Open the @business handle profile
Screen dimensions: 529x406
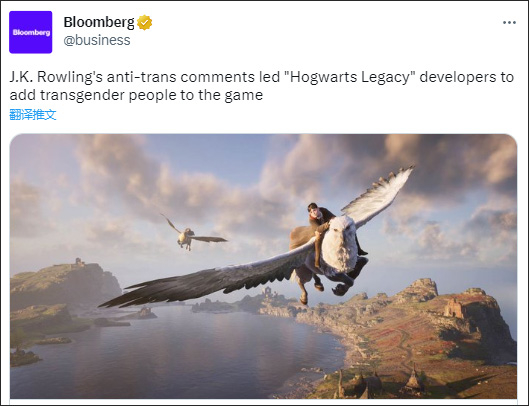[97, 40]
